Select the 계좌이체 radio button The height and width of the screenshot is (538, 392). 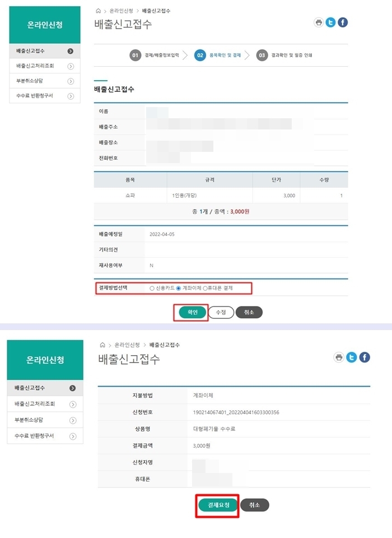178,287
